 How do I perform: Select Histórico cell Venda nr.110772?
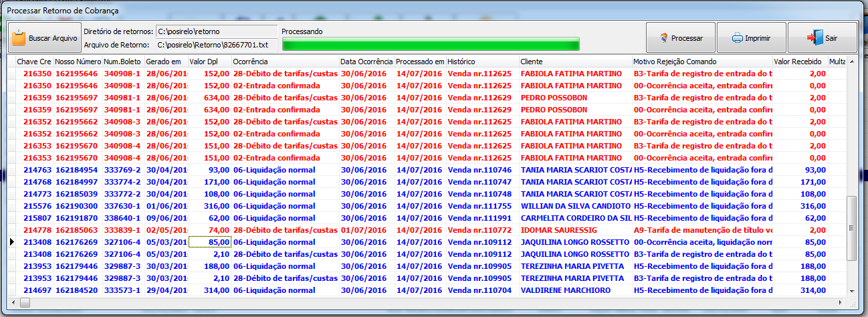(481, 230)
